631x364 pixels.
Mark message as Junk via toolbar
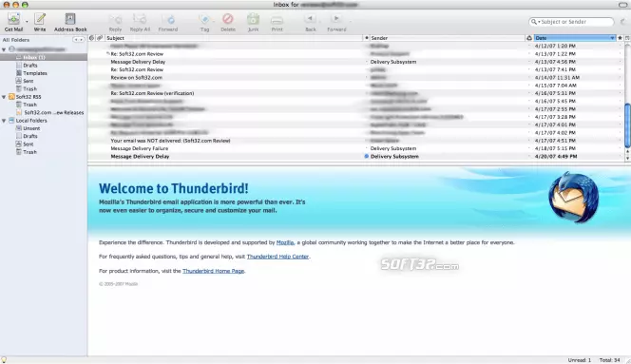click(253, 19)
